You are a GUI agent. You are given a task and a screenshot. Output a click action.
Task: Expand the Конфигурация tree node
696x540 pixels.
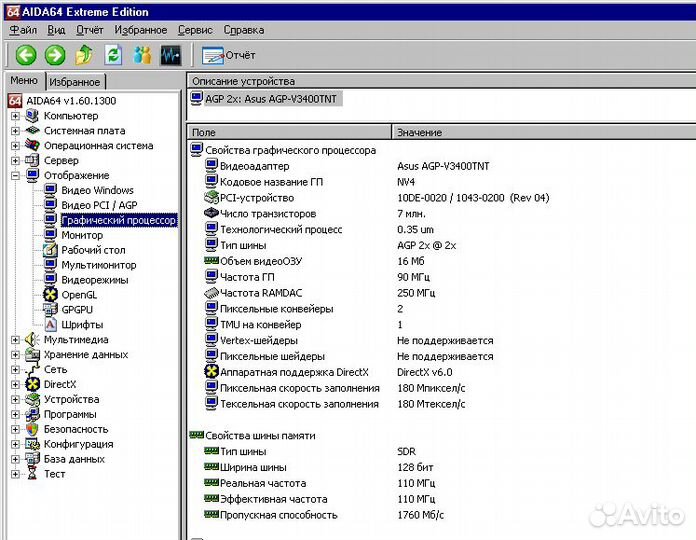click(x=15, y=444)
